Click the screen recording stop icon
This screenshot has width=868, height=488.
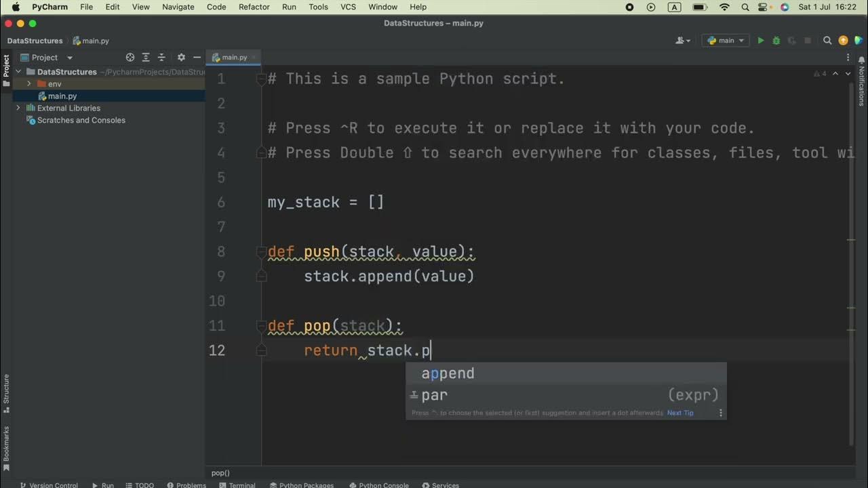point(629,7)
